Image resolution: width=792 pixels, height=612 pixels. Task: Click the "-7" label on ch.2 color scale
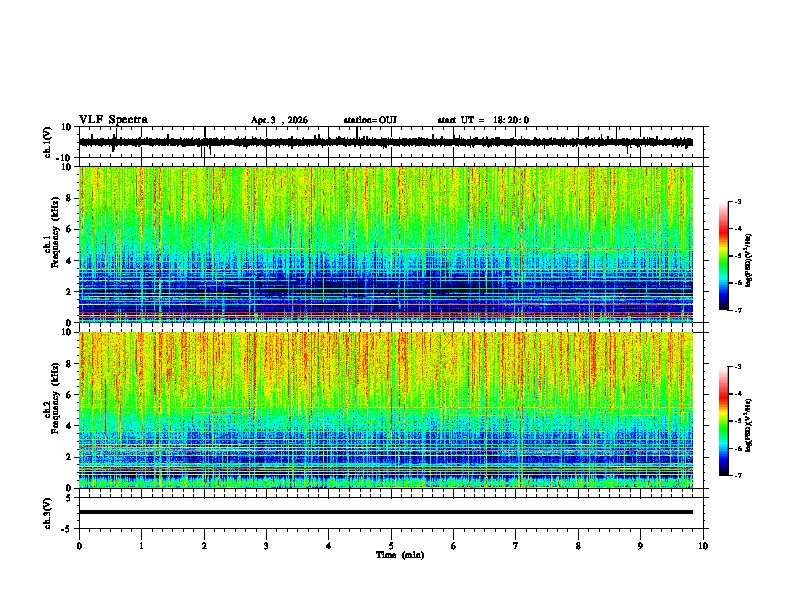click(737, 476)
